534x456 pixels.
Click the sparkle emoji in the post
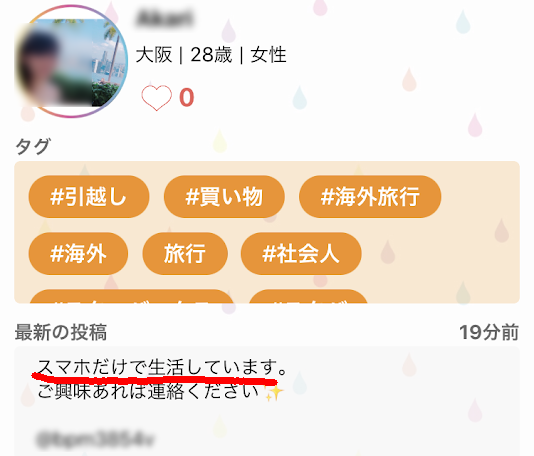pos(274,393)
